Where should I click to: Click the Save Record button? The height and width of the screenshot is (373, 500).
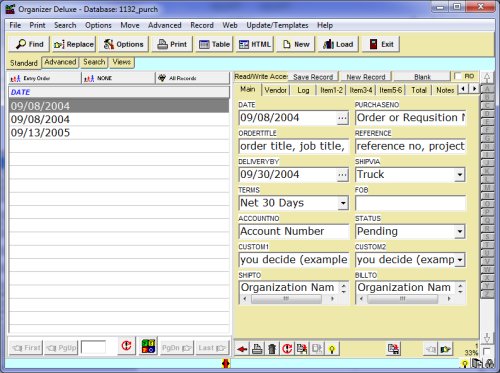pyautogui.click(x=313, y=77)
